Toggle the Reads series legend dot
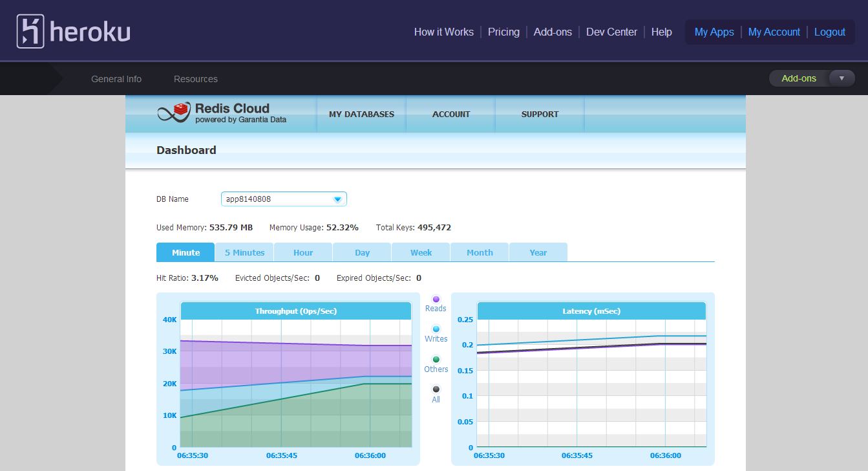Viewport: 868px width, 471px height. point(436,300)
